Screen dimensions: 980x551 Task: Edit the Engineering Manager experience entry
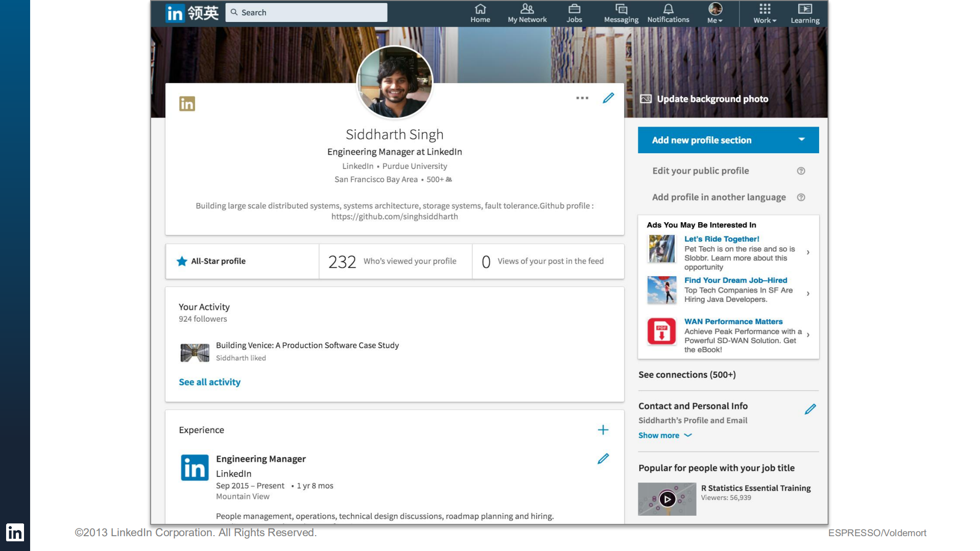coord(603,459)
